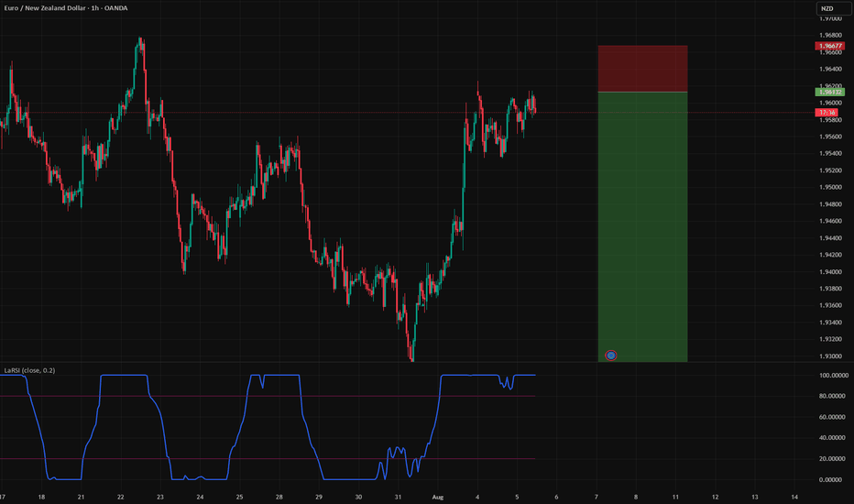This screenshot has width=854, height=504.
Task: Click date 11 on the time axis
Action: pos(675,497)
